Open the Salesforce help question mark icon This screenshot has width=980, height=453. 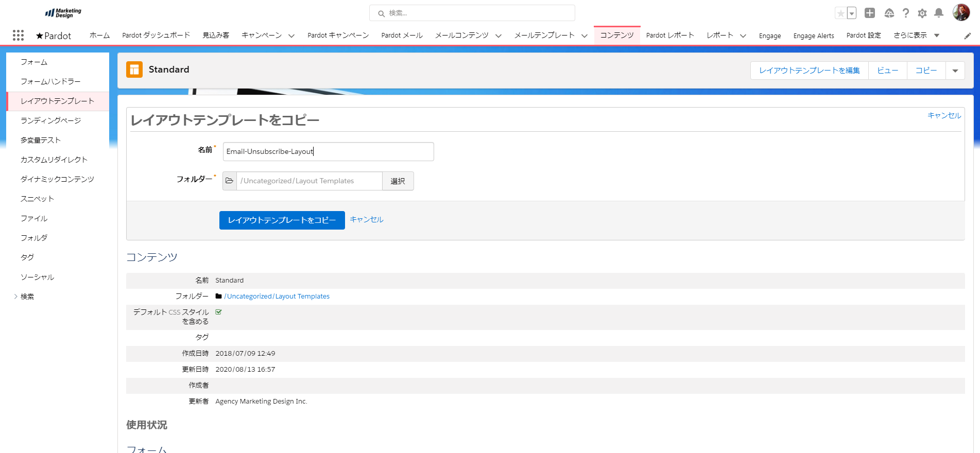906,13
